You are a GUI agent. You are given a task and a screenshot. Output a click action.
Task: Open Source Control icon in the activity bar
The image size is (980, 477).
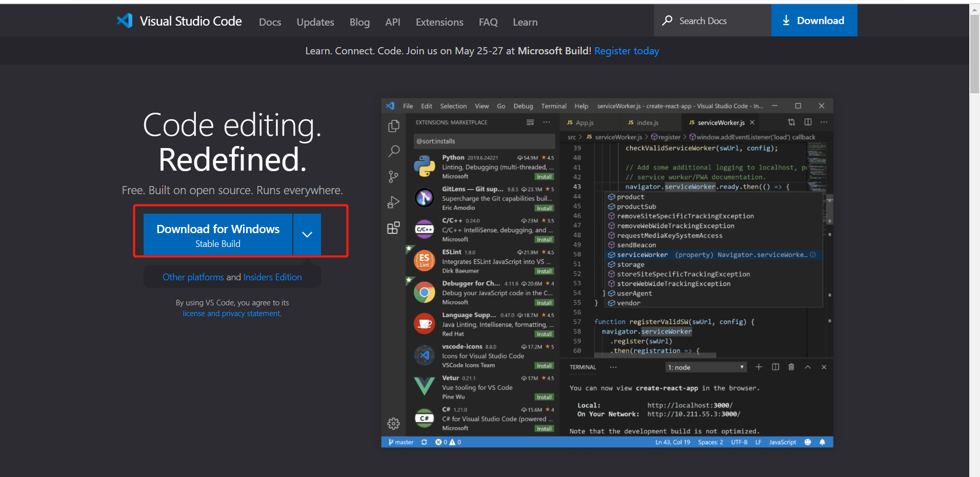point(393,177)
